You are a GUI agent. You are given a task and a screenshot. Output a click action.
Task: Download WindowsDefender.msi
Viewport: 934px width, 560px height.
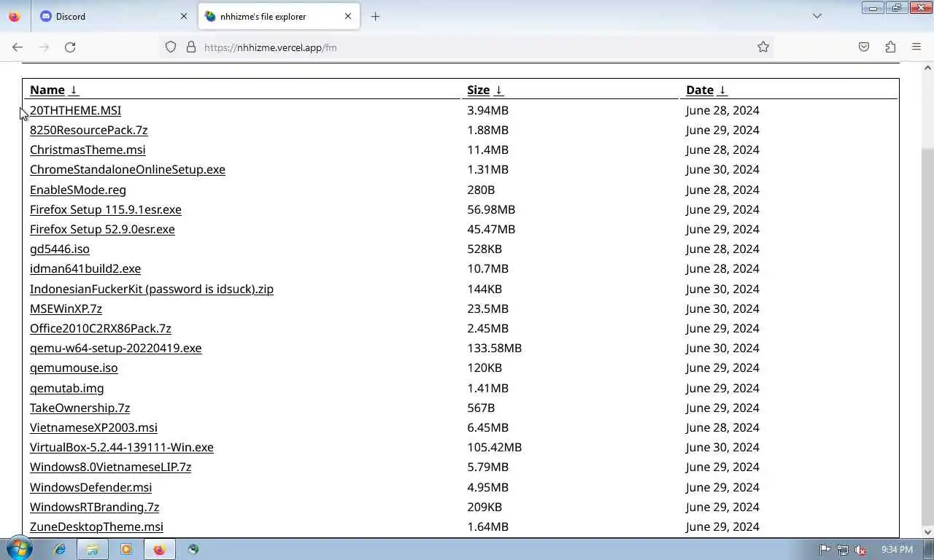(90, 487)
